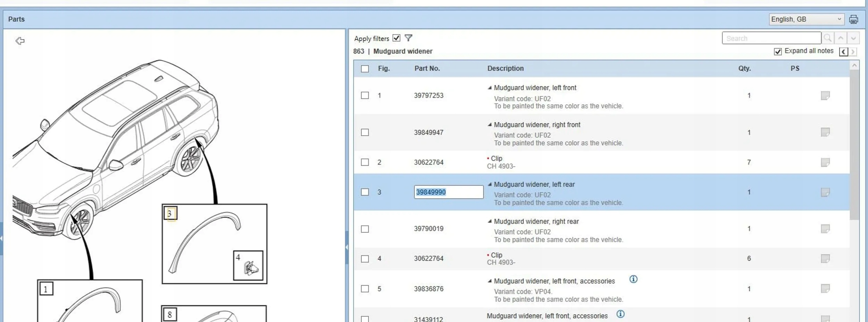The image size is (868, 322).
Task: Click the Mudguard widener section title
Action: click(403, 51)
